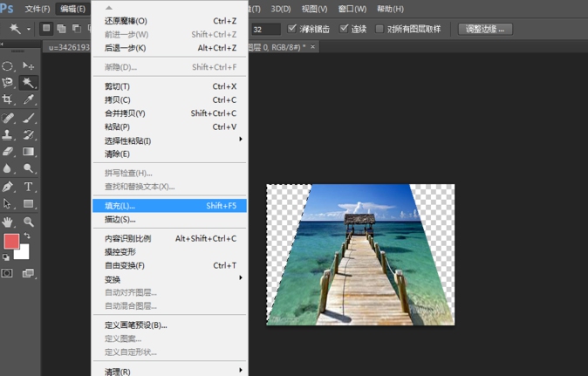Image resolution: width=588 pixels, height=376 pixels.
Task: Select the Type tool
Action: coord(29,187)
